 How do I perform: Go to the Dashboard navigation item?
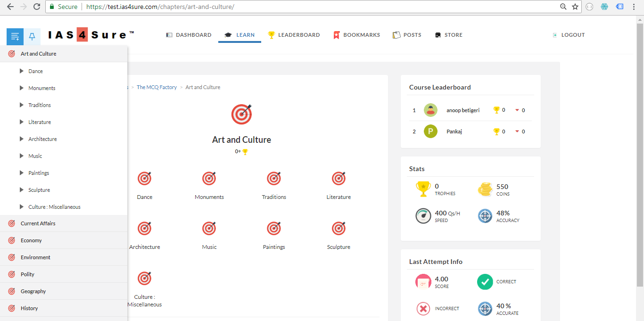pyautogui.click(x=189, y=35)
